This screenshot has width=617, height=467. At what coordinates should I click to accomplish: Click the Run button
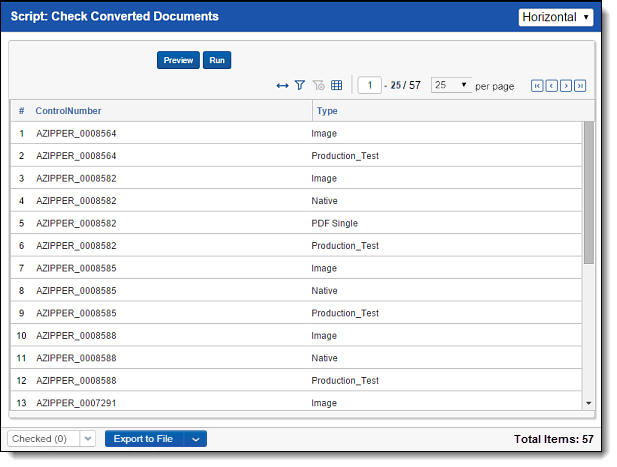pyautogui.click(x=217, y=60)
